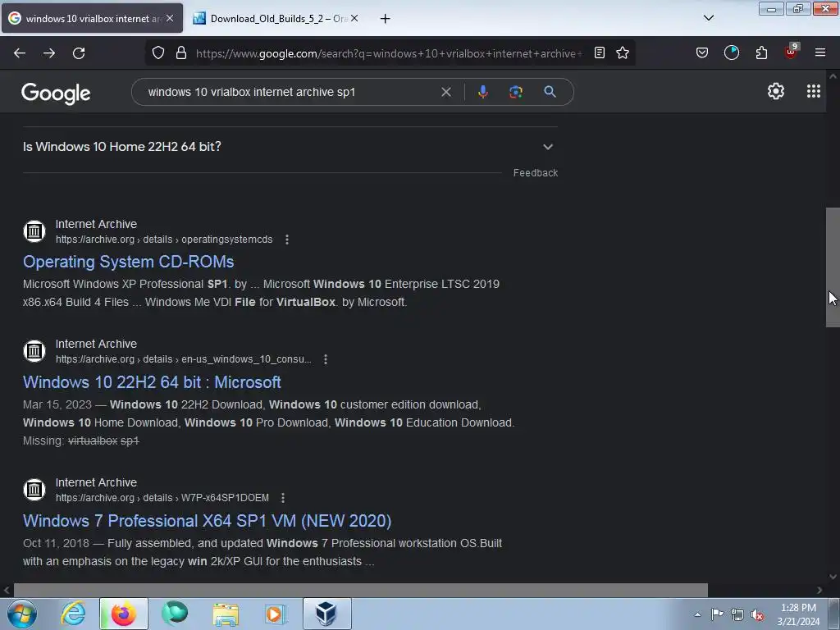Open Windows Media Player from the taskbar
Screen dimensions: 840x630
pos(276,614)
